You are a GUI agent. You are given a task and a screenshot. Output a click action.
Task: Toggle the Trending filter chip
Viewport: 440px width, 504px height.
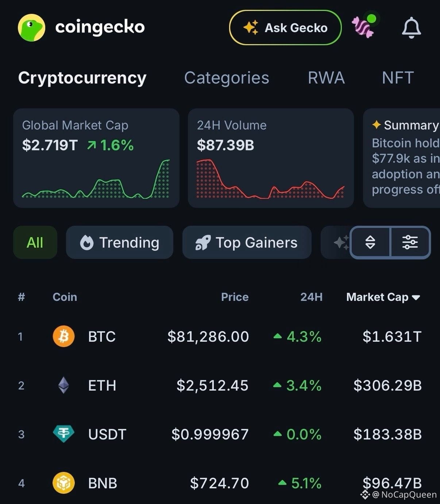[x=120, y=243]
